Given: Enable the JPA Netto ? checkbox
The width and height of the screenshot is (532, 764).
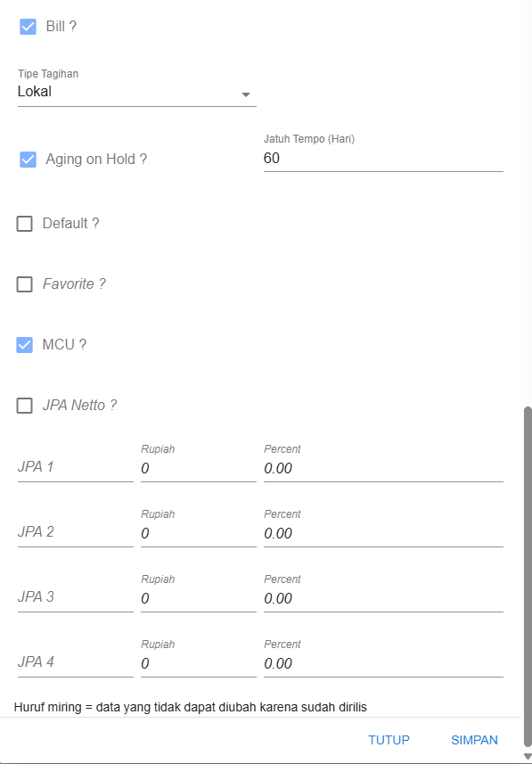Looking at the screenshot, I should click(24, 406).
